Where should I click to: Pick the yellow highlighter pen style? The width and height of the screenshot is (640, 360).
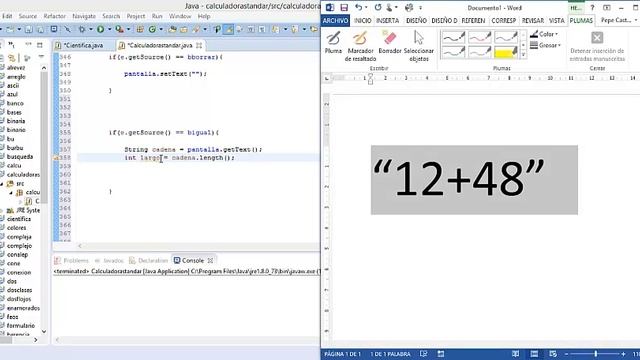pyautogui.click(x=505, y=52)
